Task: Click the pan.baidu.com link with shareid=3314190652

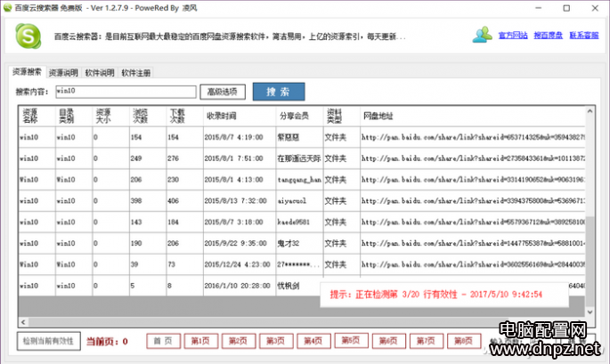Action: point(473,180)
